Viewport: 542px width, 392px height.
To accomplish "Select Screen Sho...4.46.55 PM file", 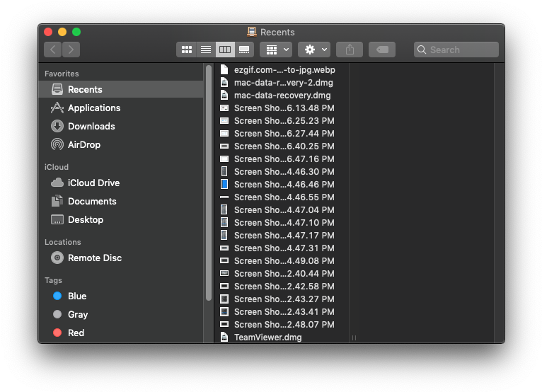I will [x=282, y=197].
